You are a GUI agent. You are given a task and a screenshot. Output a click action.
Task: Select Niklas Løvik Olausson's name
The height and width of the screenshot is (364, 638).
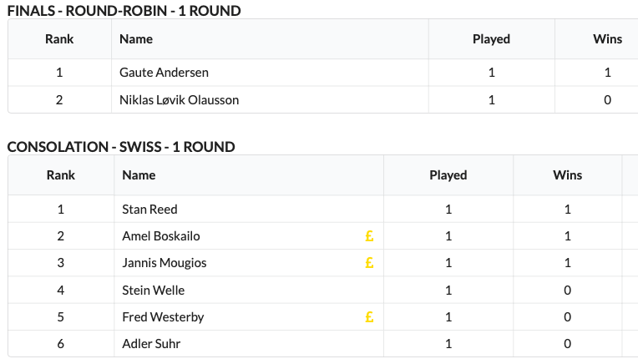point(179,100)
